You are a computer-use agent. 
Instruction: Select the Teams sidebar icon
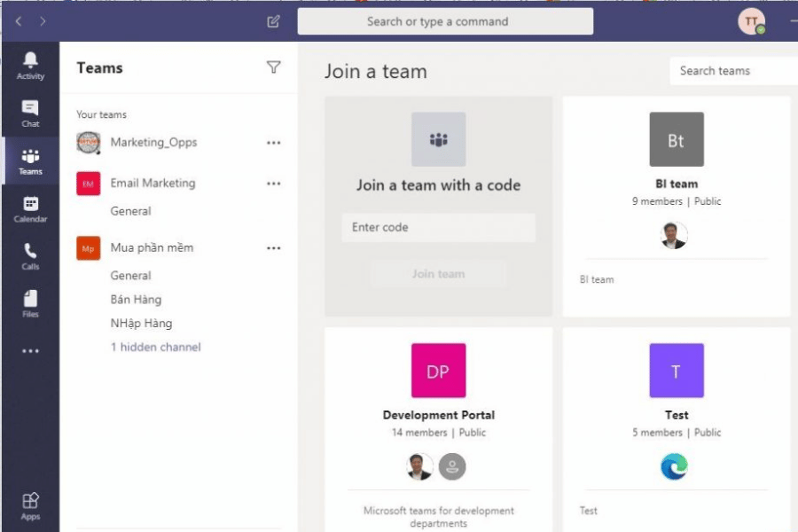30,161
